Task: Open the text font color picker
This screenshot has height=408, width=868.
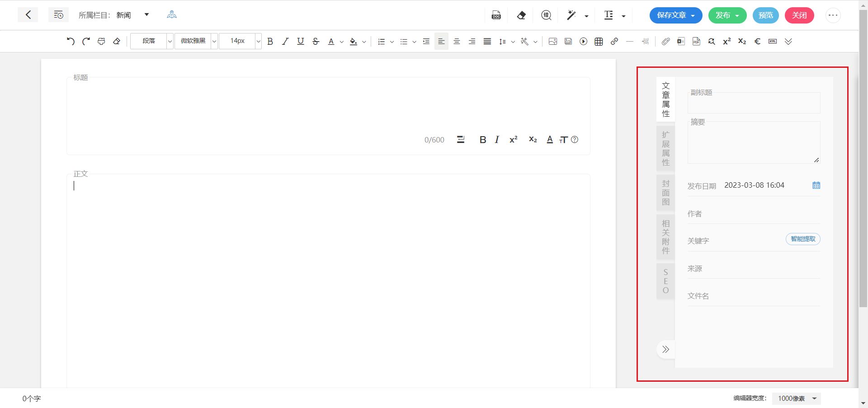Action: [x=331, y=42]
